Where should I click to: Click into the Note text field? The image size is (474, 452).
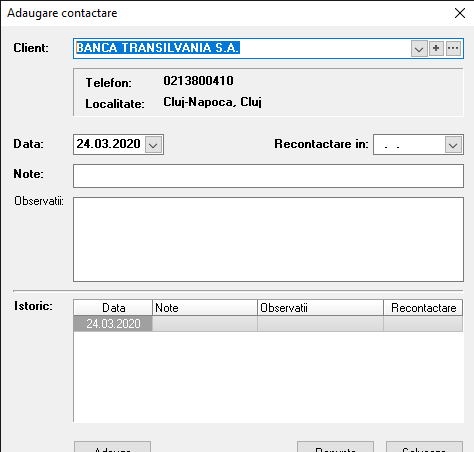268,176
